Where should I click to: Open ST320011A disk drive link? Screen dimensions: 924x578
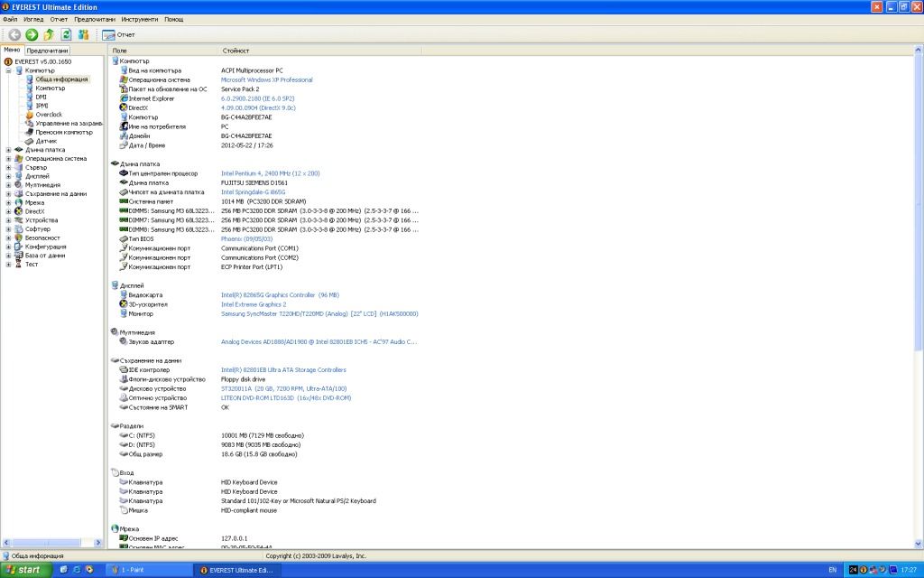click(284, 388)
